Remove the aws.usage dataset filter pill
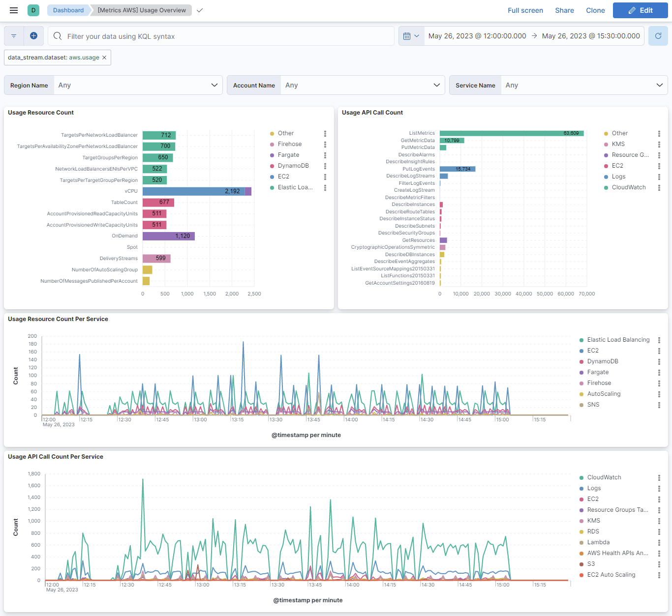Screen dimensions: 672x616 click(x=104, y=57)
